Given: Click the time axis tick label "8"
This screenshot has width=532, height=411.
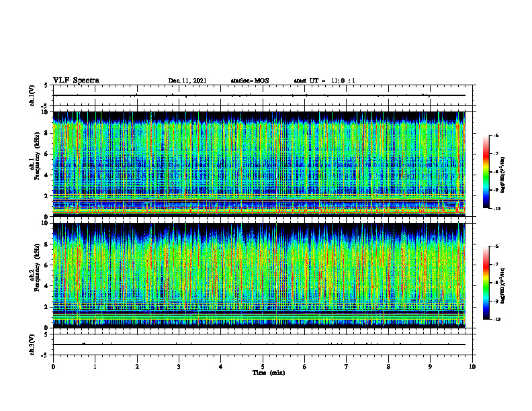Looking at the screenshot, I should (388, 367).
